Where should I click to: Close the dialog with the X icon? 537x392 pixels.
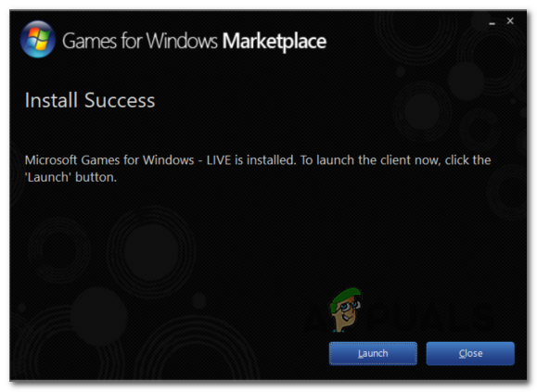click(x=510, y=21)
